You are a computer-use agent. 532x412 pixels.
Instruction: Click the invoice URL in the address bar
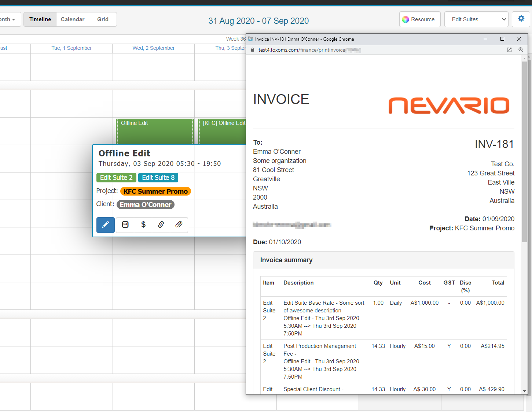click(309, 50)
